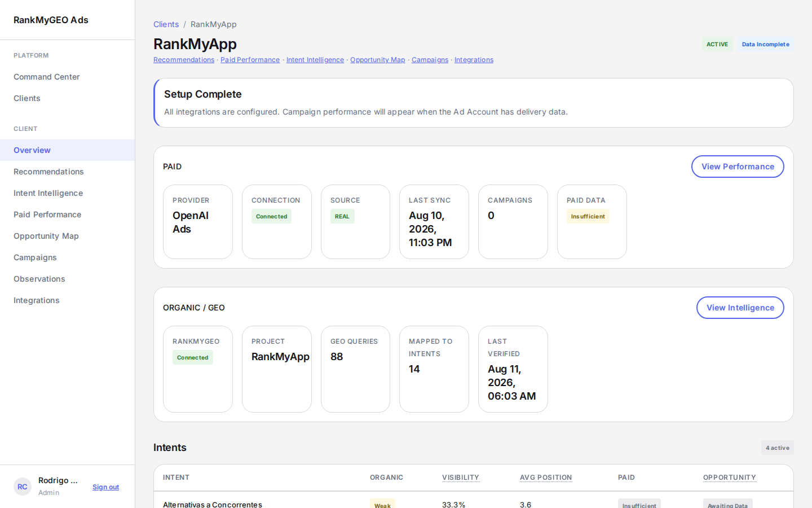Screen dimensions: 812x508
Task: Click the RC user avatar
Action: coord(23,487)
